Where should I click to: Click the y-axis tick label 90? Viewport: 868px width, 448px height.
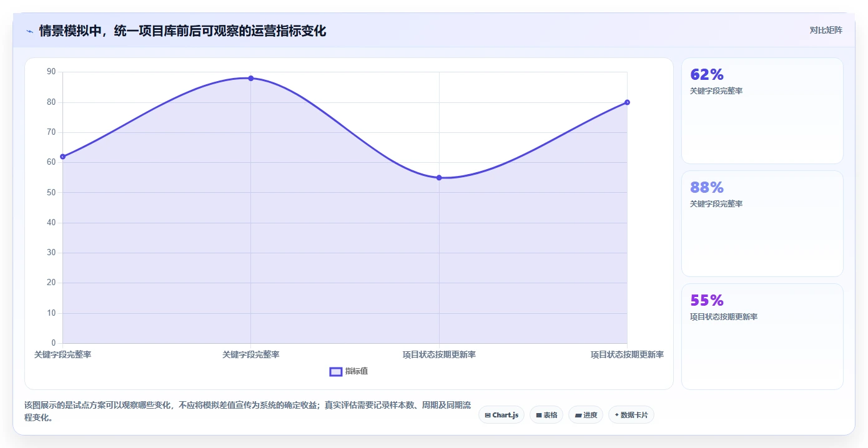(51, 72)
